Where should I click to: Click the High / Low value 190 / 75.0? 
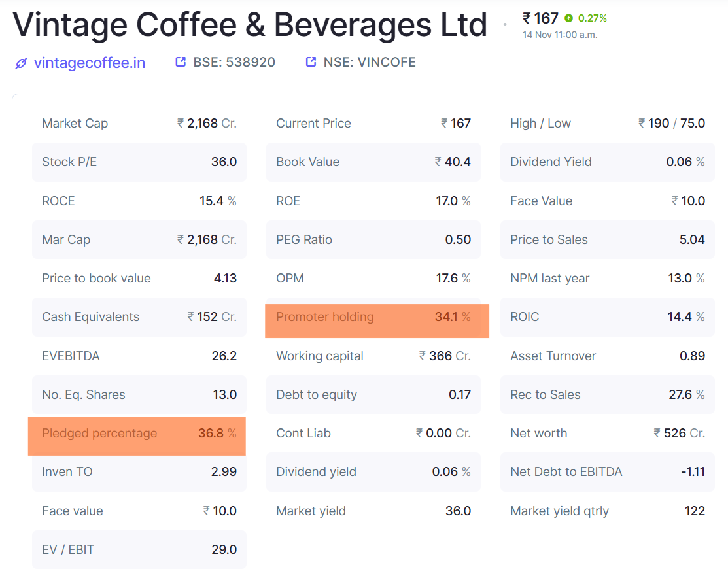click(x=672, y=124)
